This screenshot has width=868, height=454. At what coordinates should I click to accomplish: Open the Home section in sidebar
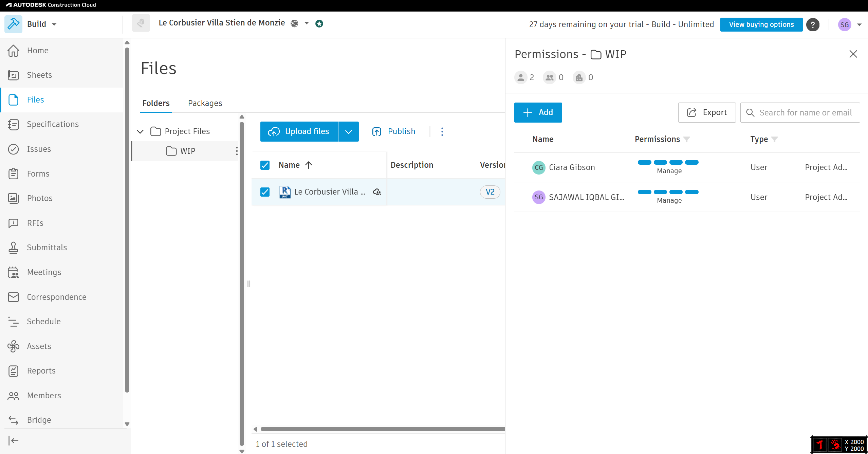coord(38,51)
